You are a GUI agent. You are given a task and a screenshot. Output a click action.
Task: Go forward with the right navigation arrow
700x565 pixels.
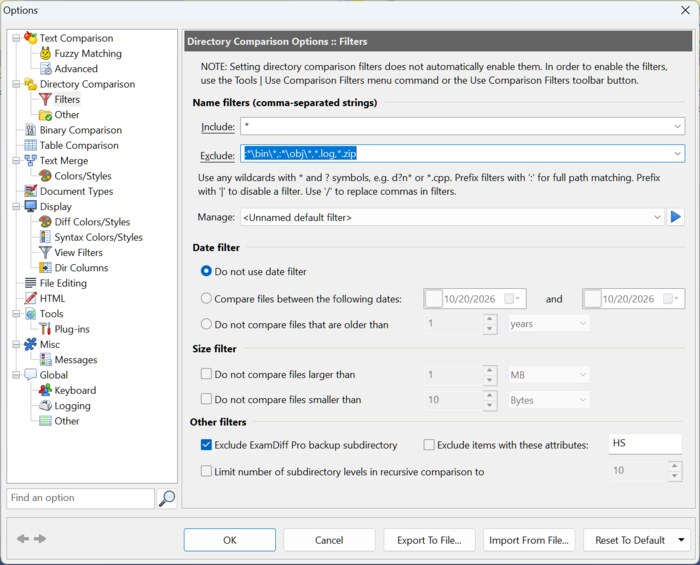click(40, 539)
